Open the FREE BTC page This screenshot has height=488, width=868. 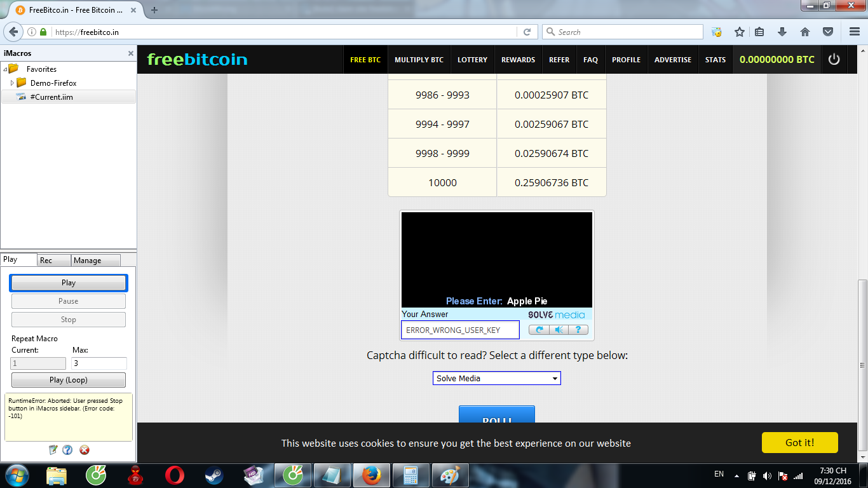click(x=365, y=60)
